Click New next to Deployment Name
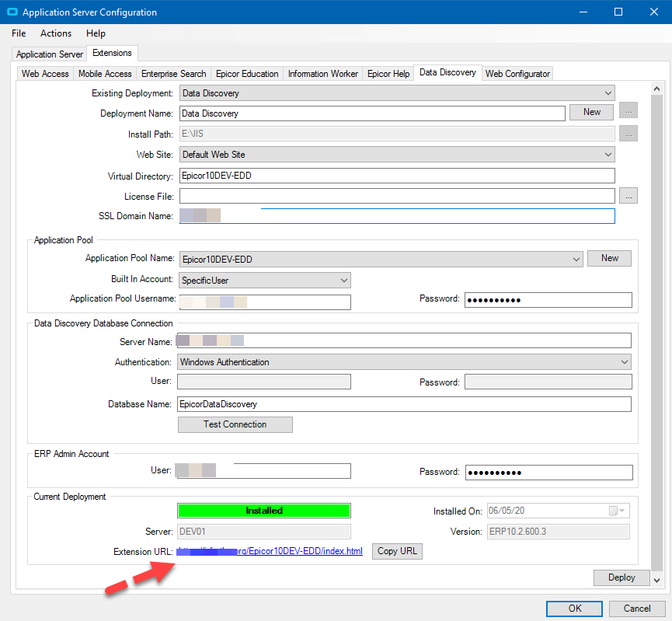Image resolution: width=672 pixels, height=621 pixels. pos(591,112)
